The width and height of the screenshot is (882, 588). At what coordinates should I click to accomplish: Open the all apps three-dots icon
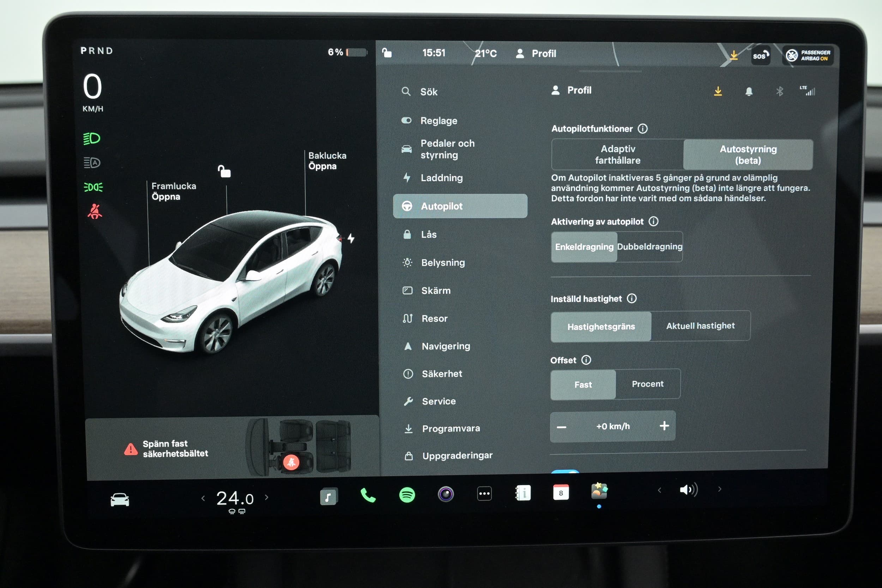484,493
